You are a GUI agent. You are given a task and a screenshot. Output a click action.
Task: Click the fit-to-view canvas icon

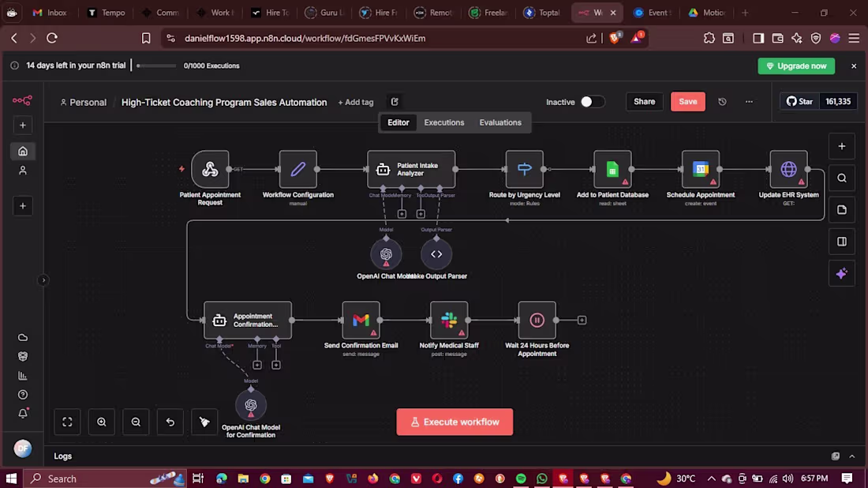click(67, 422)
